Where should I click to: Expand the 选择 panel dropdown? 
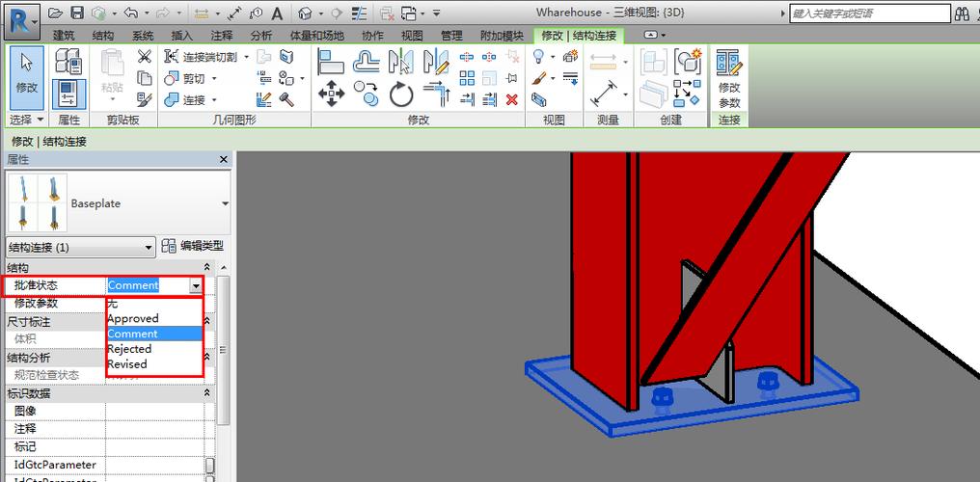(27, 120)
